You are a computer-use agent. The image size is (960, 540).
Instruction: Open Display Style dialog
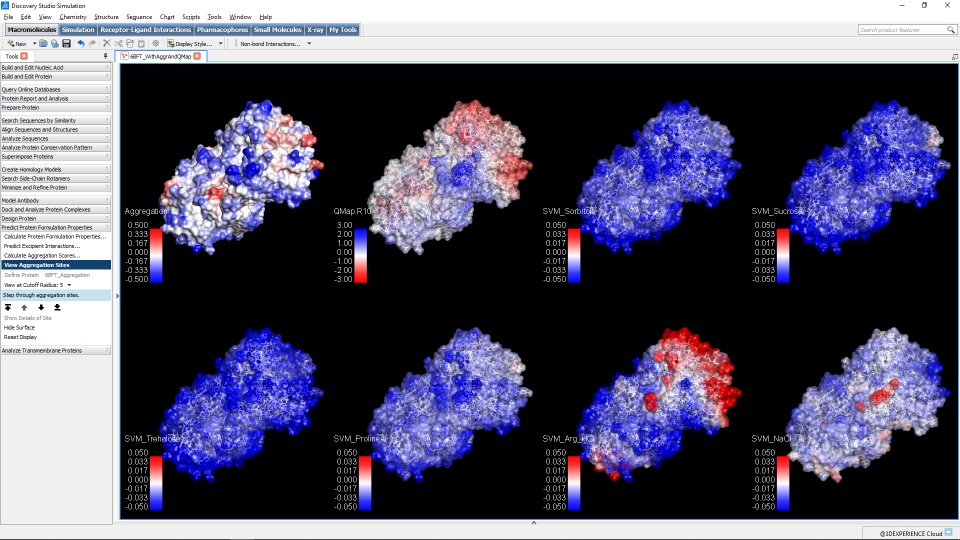pyautogui.click(x=190, y=43)
